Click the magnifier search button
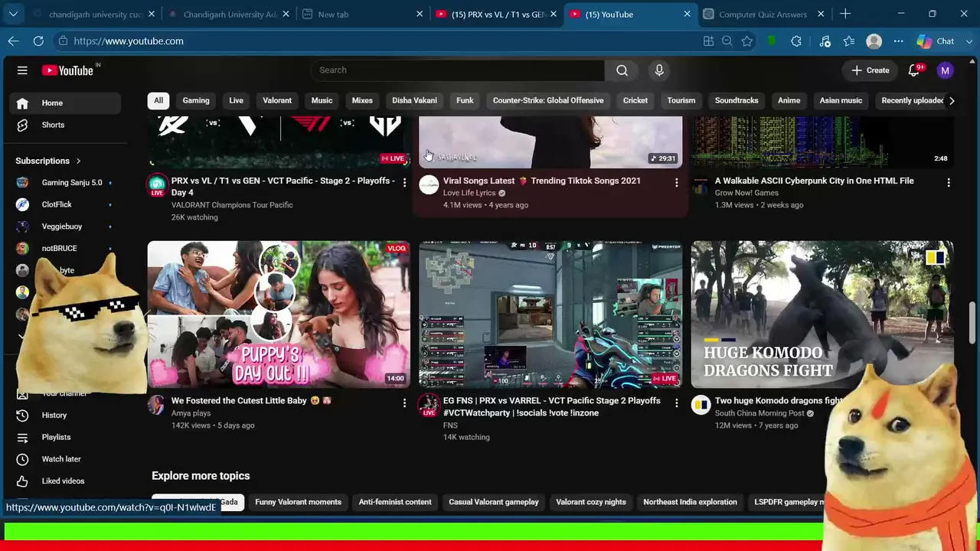 click(622, 70)
